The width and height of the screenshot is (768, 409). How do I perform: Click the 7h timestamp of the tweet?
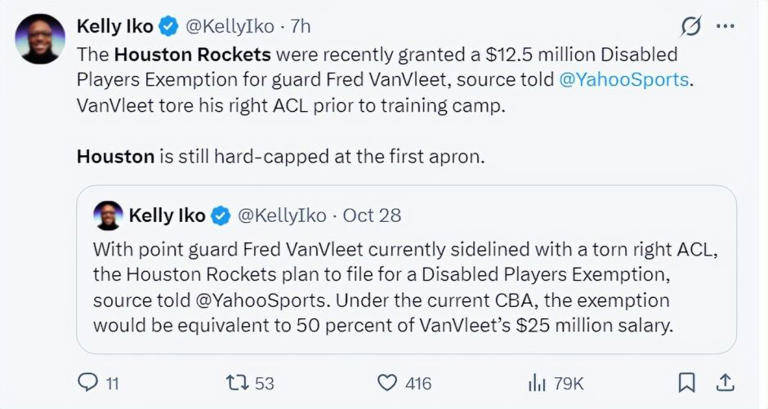pos(298,24)
